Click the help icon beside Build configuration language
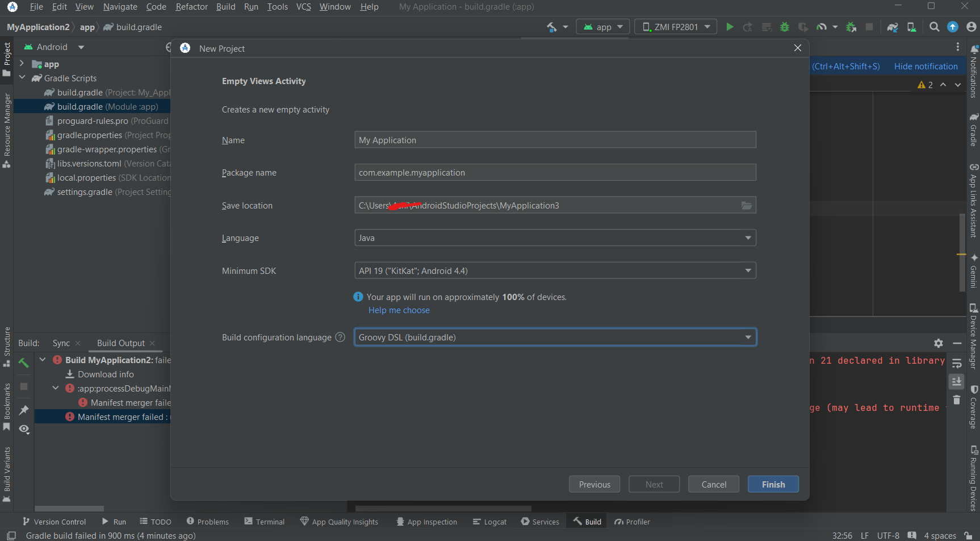The width and height of the screenshot is (980, 541). click(340, 337)
